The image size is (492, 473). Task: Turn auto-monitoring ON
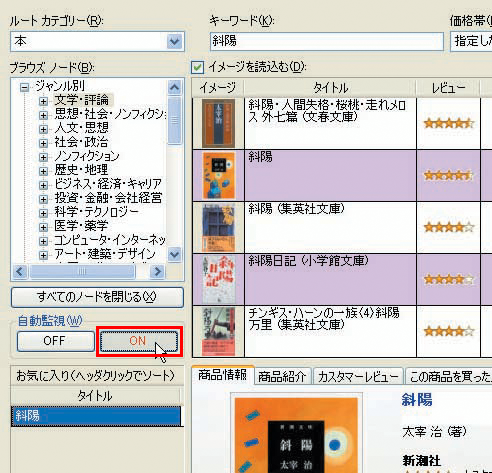[x=138, y=341]
